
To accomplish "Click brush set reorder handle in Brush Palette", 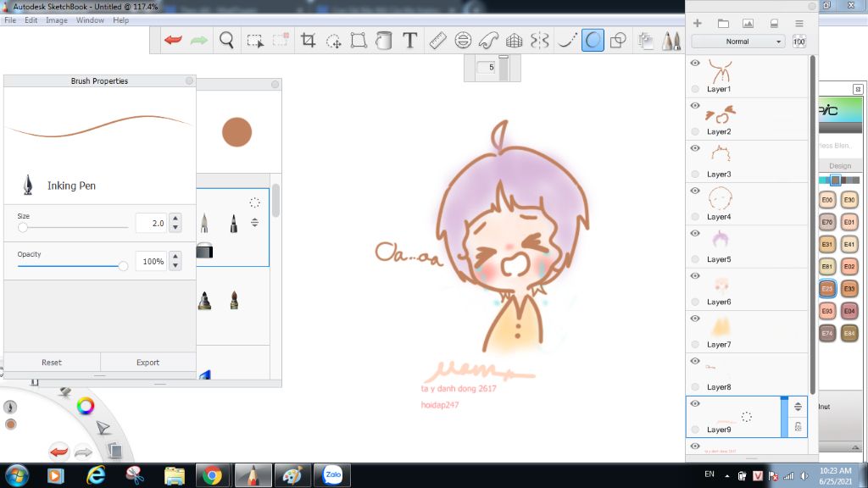I will click(x=254, y=223).
